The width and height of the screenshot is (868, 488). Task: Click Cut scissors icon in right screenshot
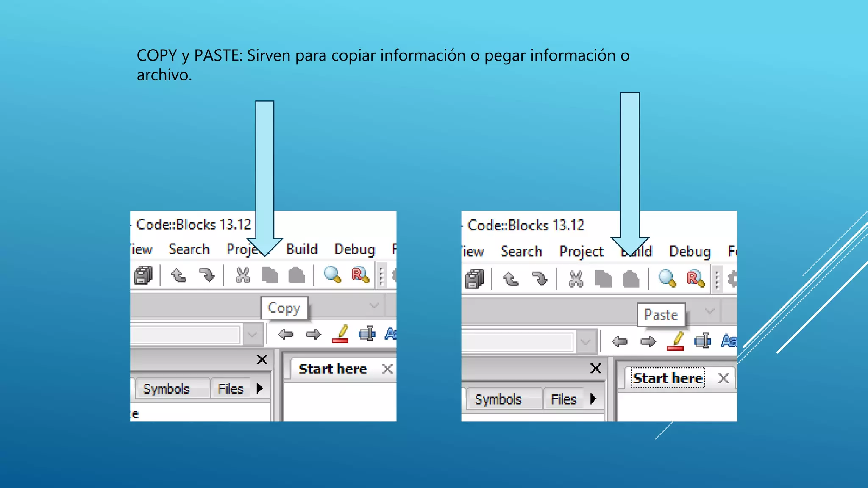point(576,279)
